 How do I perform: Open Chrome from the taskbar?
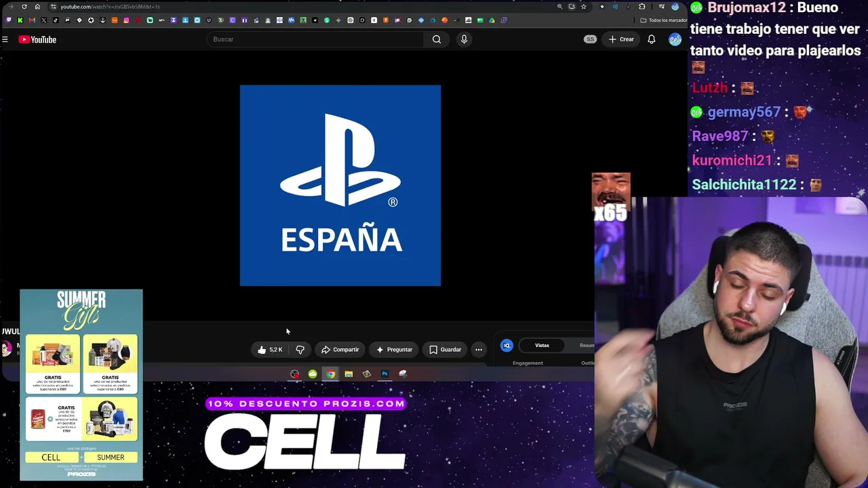[x=330, y=373]
